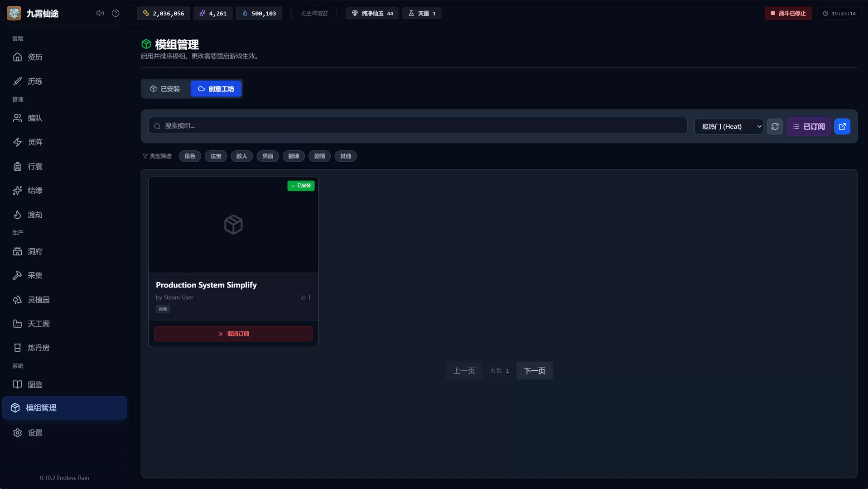Screen dimensions: 868x489
Task: Click 取消订阅 to unsubscribe the mod
Action: click(x=233, y=334)
